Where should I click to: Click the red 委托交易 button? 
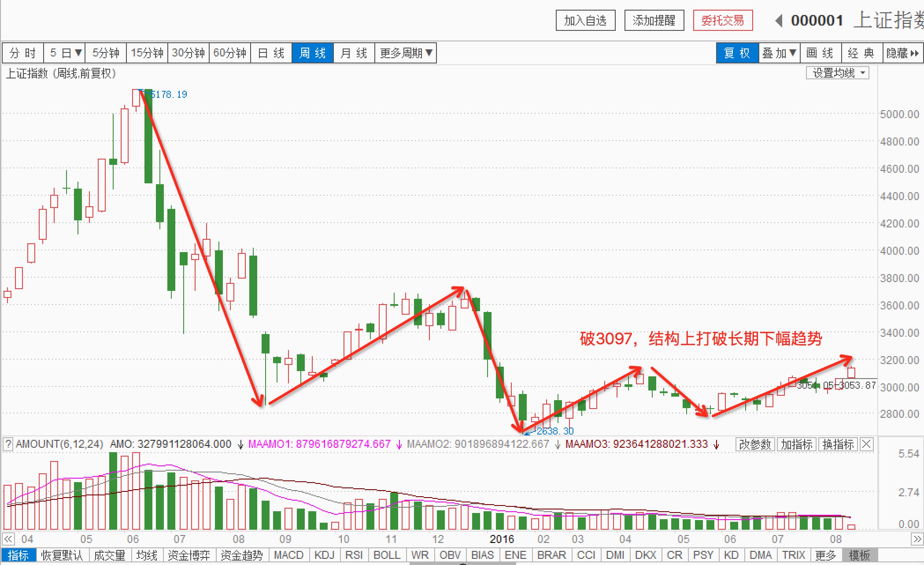[x=722, y=21]
